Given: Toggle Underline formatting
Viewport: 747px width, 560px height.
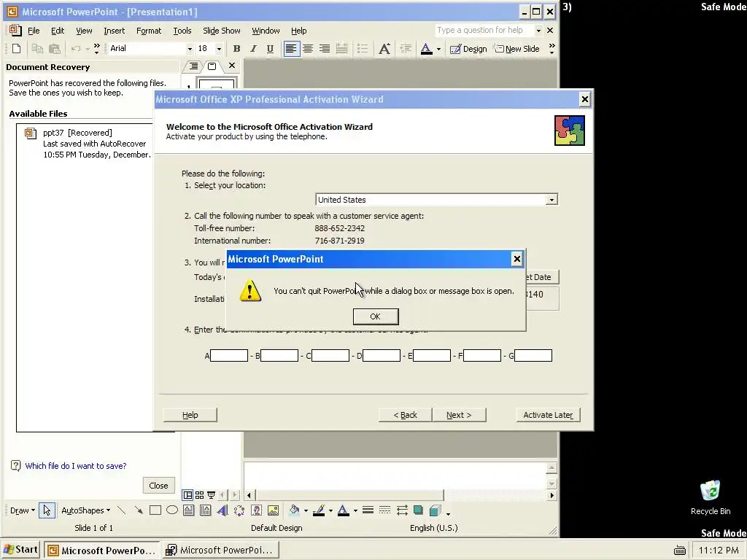Looking at the screenshot, I should tap(270, 49).
